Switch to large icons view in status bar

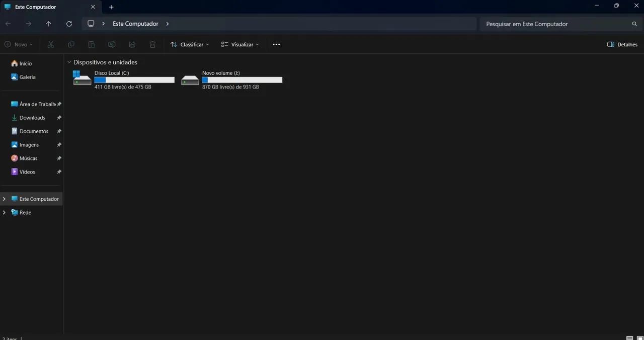(639, 338)
